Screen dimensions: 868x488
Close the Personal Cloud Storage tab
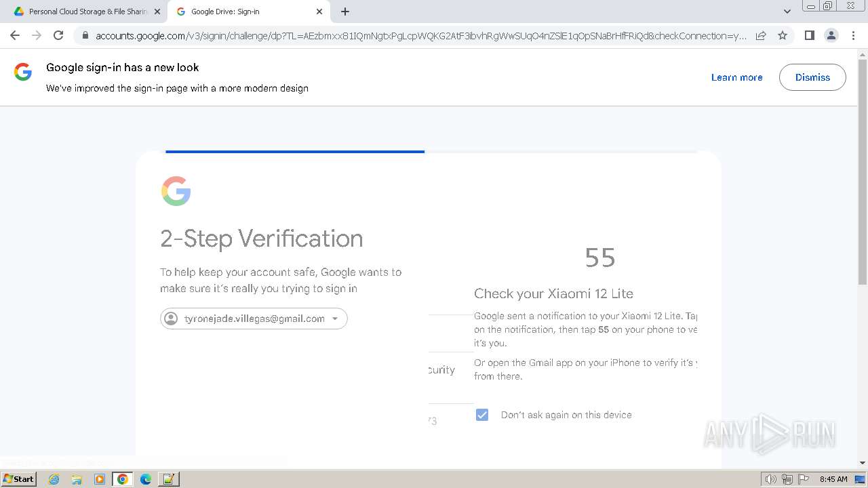point(157,12)
